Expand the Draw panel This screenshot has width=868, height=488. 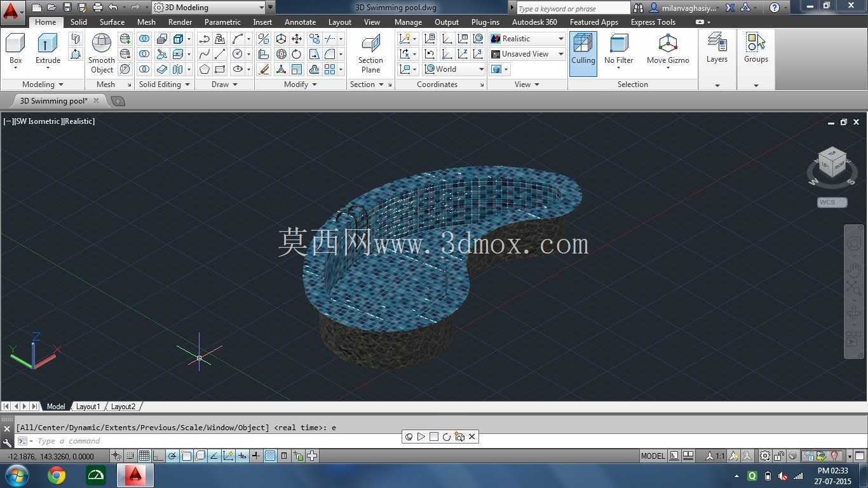(224, 85)
